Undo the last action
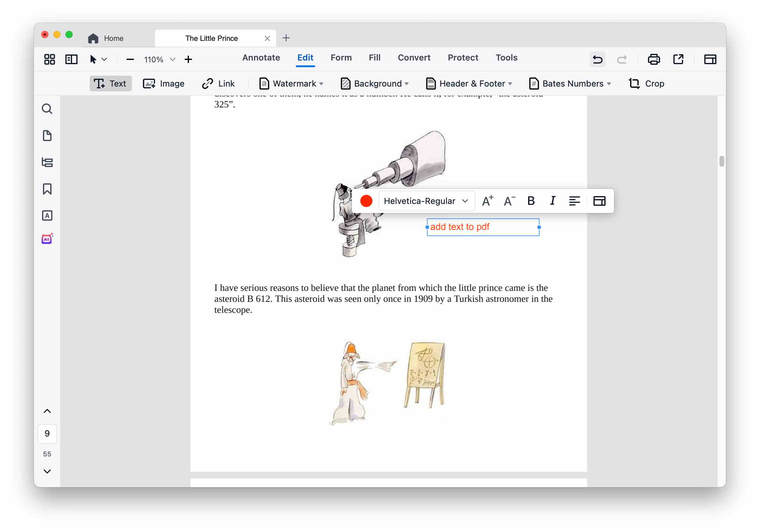 coord(597,60)
